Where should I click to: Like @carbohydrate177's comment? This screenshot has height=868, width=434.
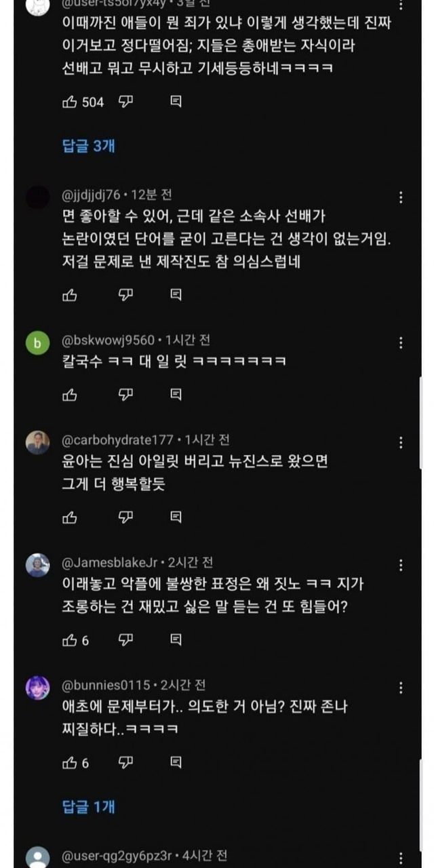coord(70,517)
